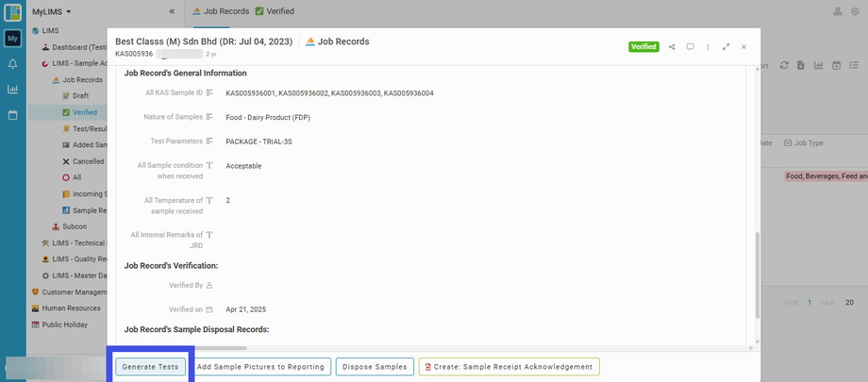Click the app logo at top left
868x382 pixels.
12,12
